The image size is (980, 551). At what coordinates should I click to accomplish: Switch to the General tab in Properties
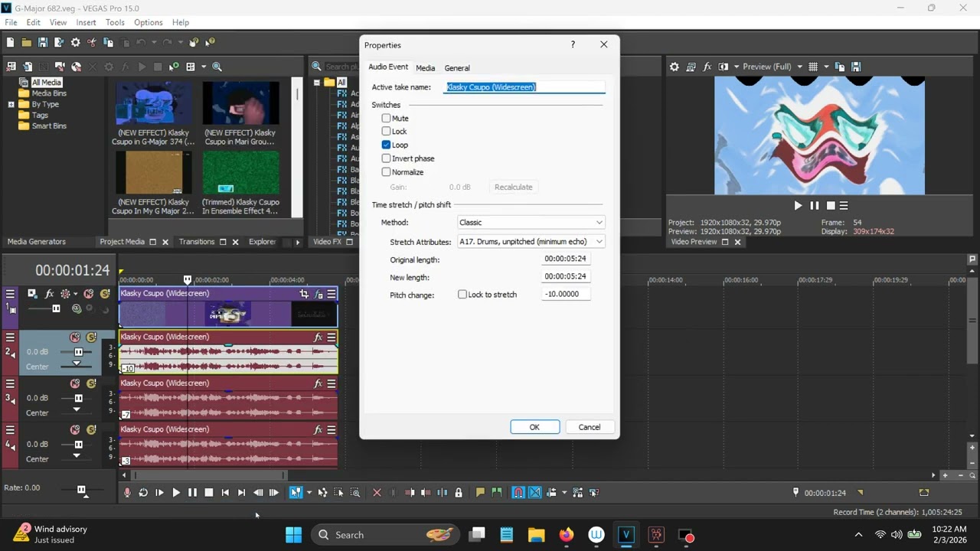457,68
